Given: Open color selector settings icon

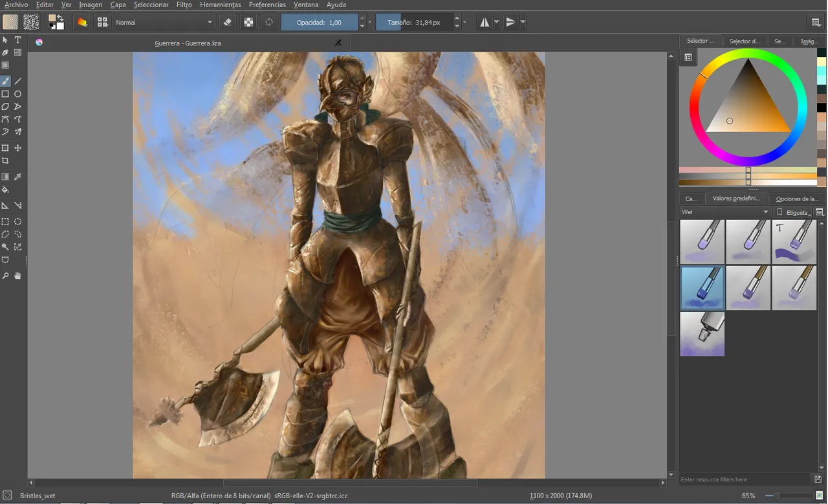Looking at the screenshot, I should tap(688, 57).
